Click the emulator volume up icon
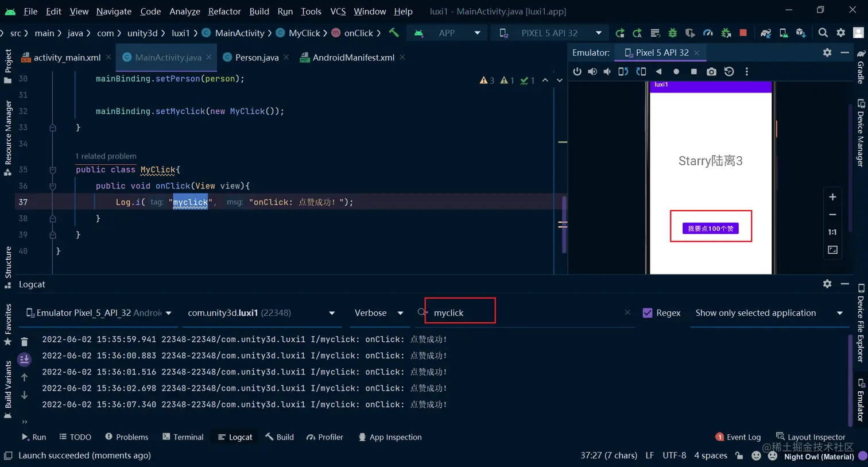 tap(592, 72)
